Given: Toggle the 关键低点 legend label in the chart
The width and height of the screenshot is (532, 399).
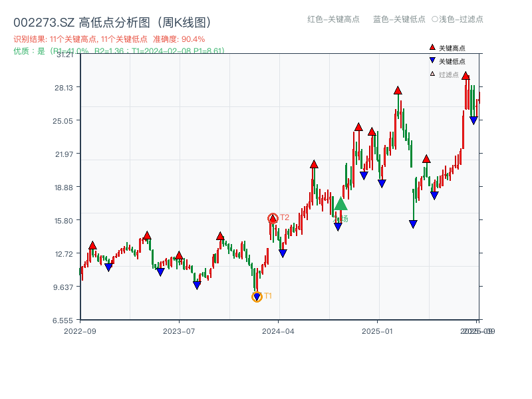Looking at the screenshot, I should pos(452,61).
